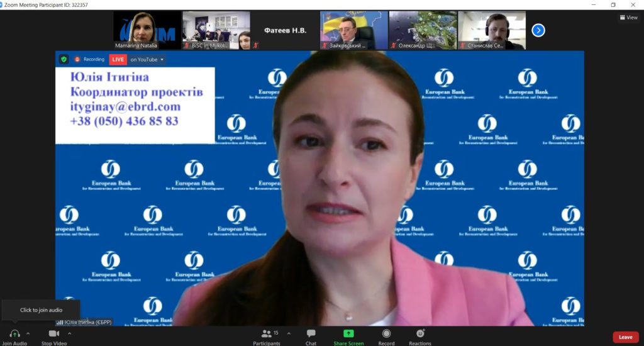Click the blue next arrow for more participants
Image resolution: width=644 pixels, height=346 pixels.
coord(538,30)
